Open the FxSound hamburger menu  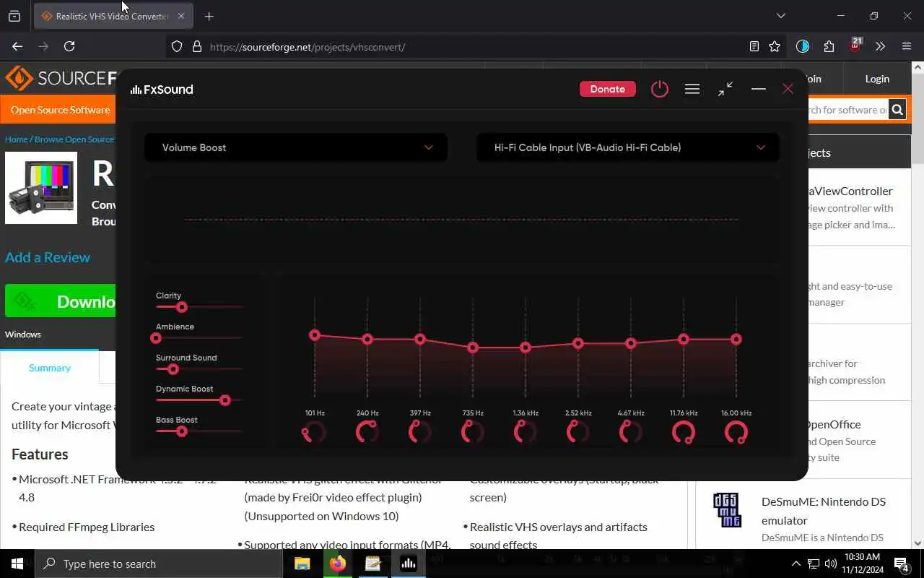[x=692, y=89]
